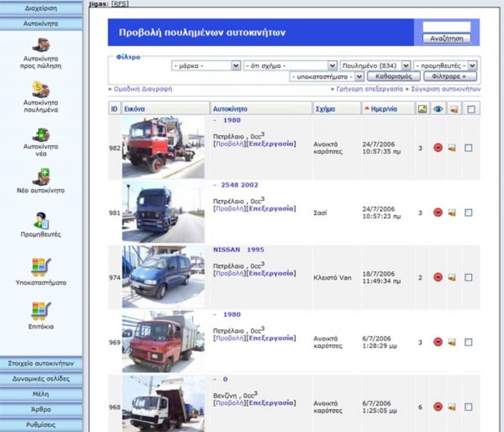Click red status icon for car 982

438,148
